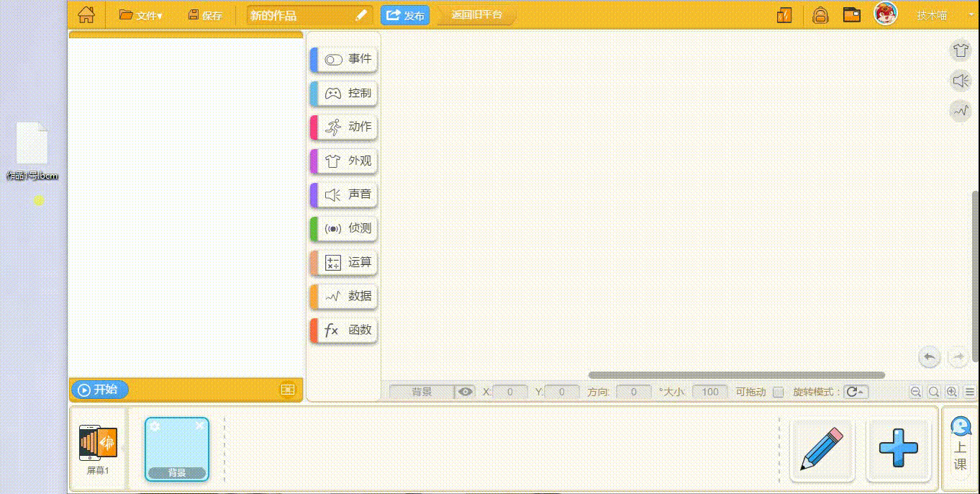Screen dimensions: 980x494
Task: Toggle sprite visibility with the eye icon
Action: click(466, 392)
